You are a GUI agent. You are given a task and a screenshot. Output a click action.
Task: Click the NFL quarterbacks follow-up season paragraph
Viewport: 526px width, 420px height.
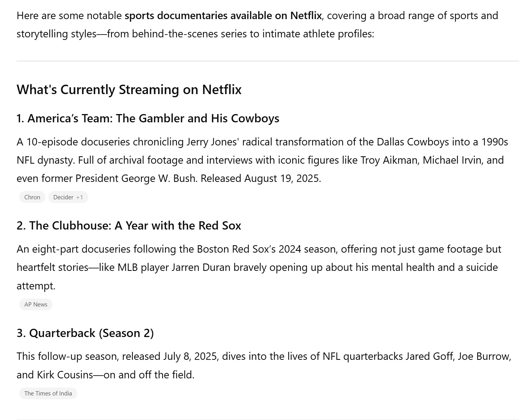(264, 366)
